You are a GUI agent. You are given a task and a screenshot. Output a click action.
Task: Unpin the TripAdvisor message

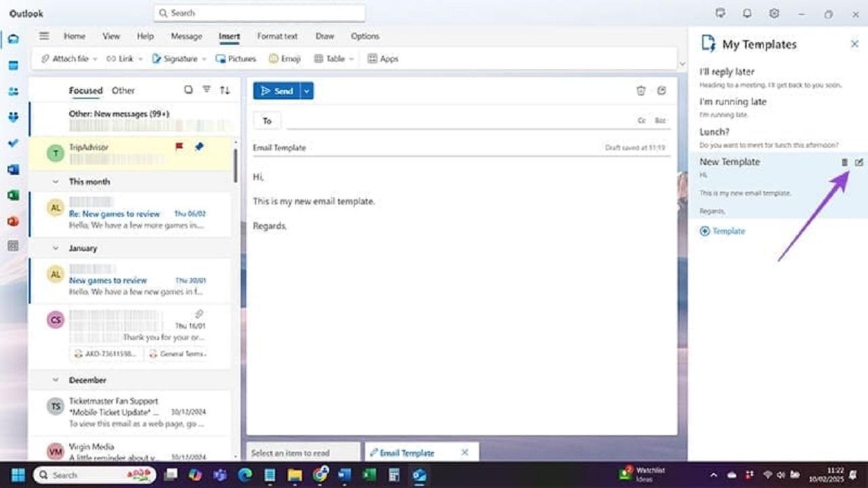tap(199, 146)
